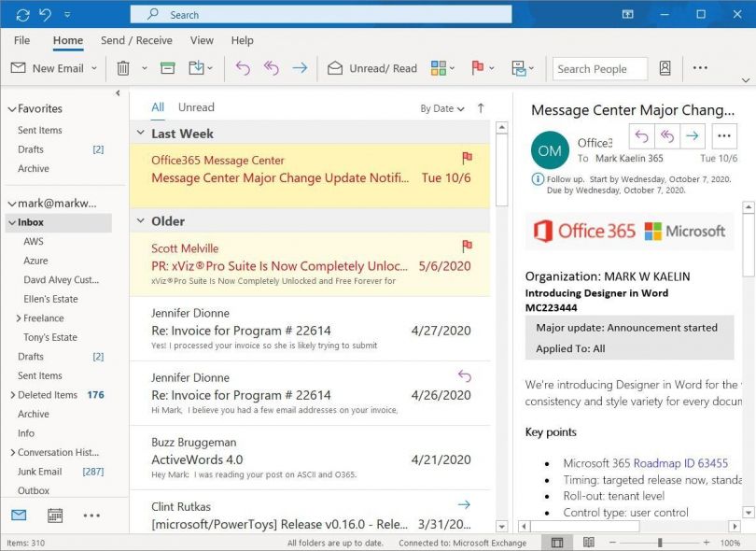
Task: Select the Delete icon in the ribbon
Action: click(122, 68)
